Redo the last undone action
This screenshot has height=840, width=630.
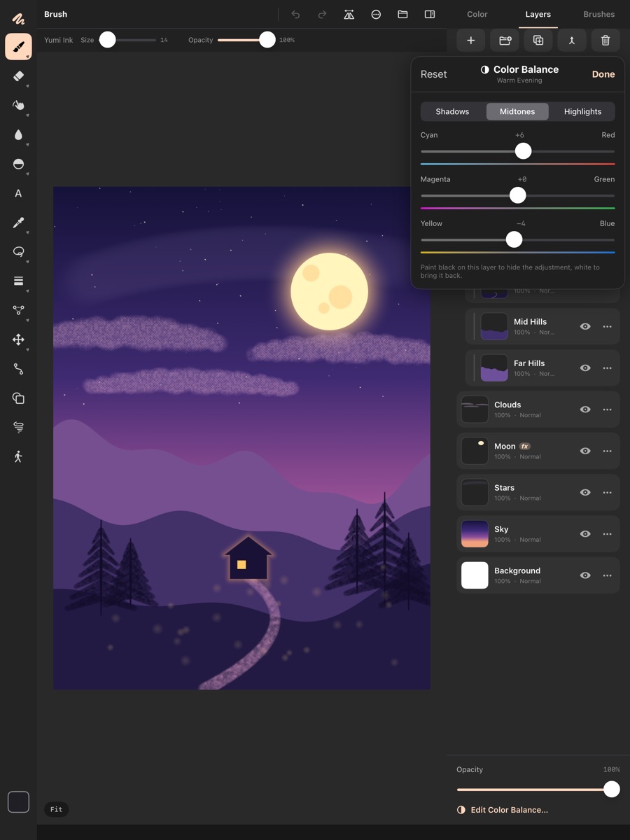[322, 14]
